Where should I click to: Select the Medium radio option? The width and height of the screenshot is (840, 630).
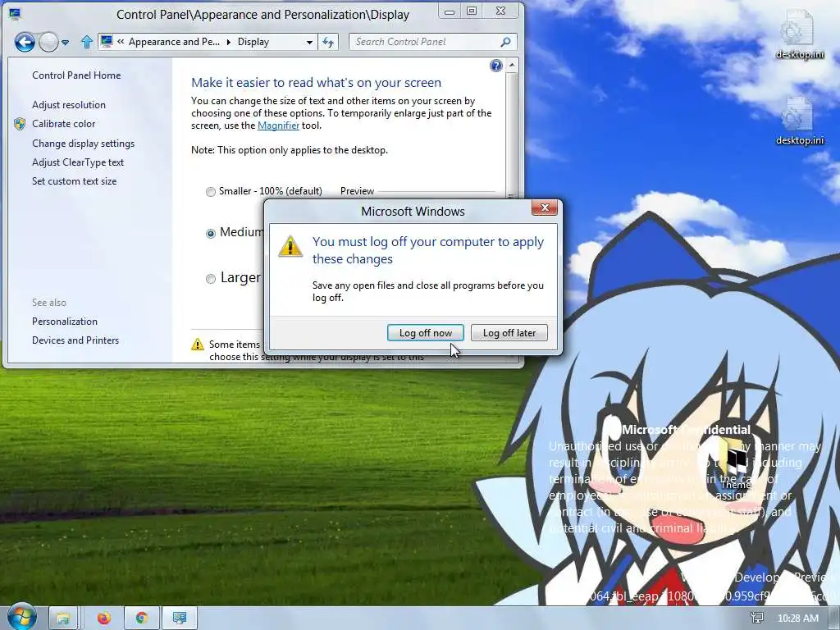[211, 233]
